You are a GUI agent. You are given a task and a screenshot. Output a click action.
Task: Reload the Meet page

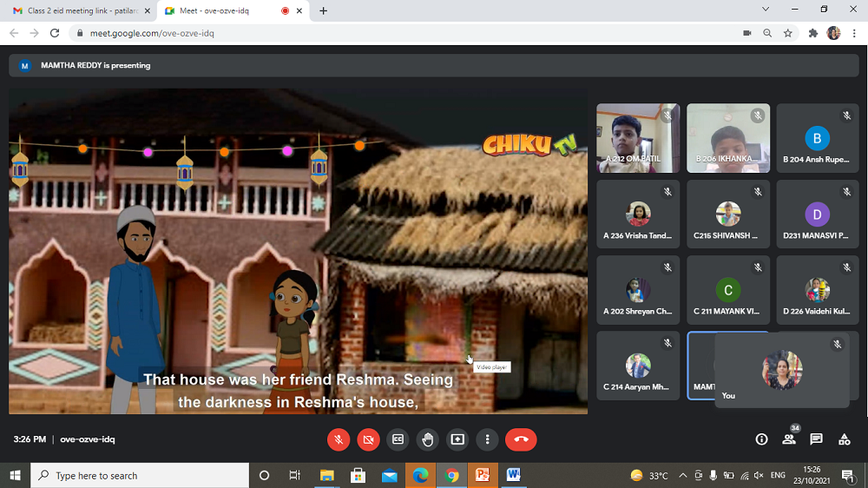pyautogui.click(x=55, y=33)
